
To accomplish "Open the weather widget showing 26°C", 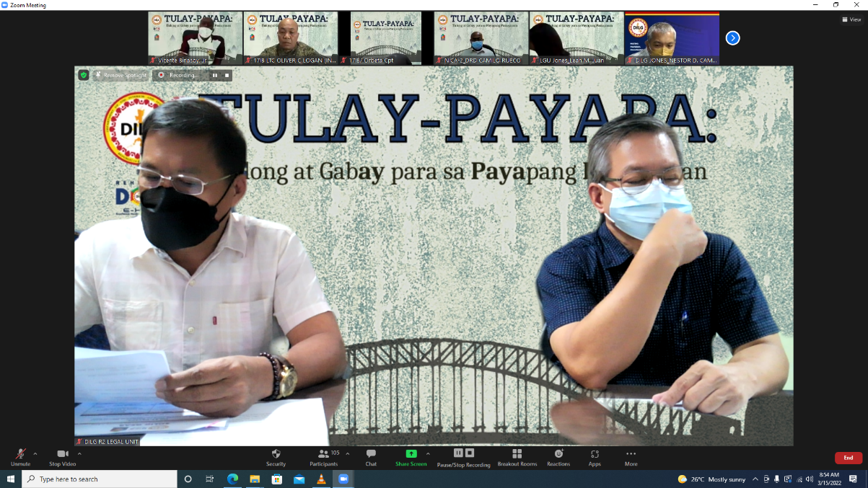I will [711, 479].
